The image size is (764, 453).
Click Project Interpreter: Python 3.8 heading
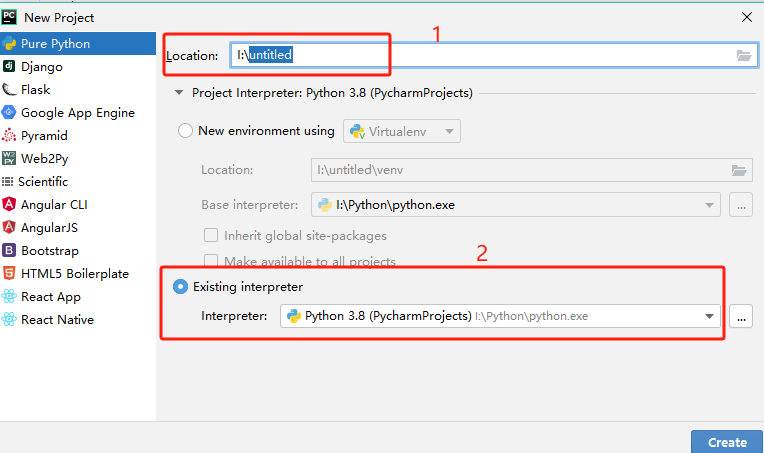coord(332,93)
